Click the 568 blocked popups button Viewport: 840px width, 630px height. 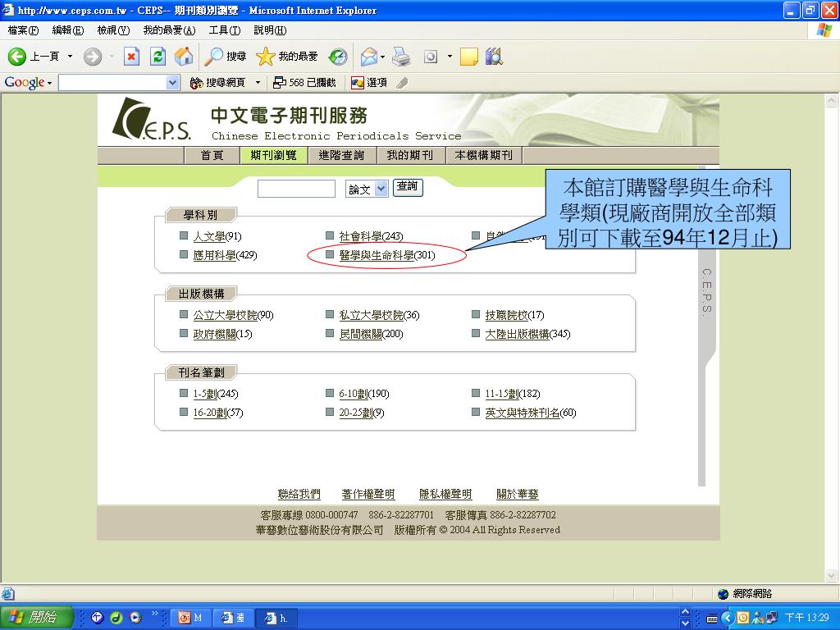pyautogui.click(x=304, y=83)
